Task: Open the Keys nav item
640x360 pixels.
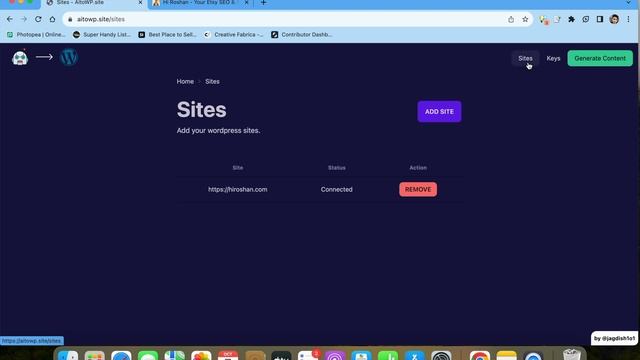Action: [x=553, y=58]
